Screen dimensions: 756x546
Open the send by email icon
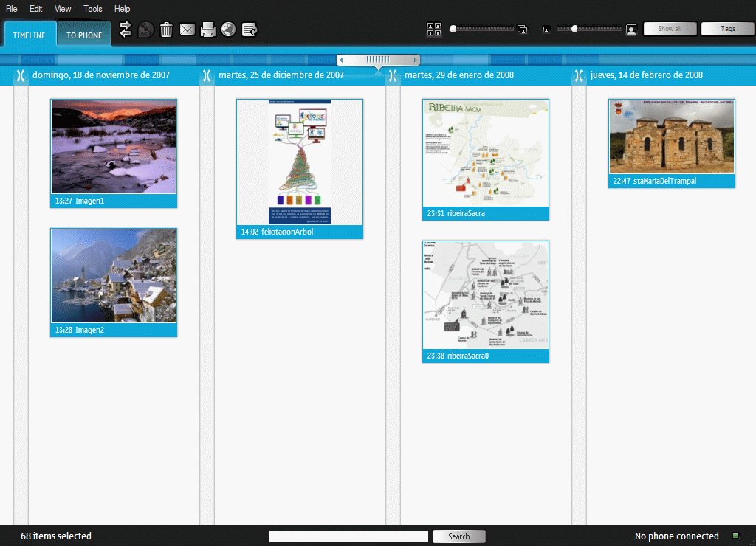(x=187, y=30)
